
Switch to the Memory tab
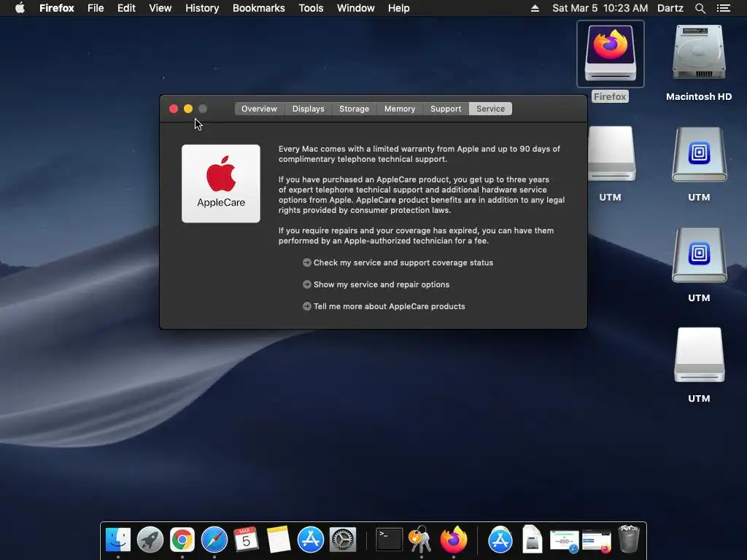[x=400, y=109]
